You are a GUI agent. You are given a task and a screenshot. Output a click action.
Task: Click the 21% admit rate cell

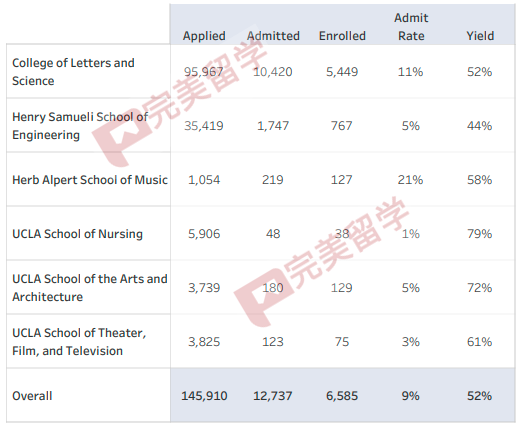(410, 180)
